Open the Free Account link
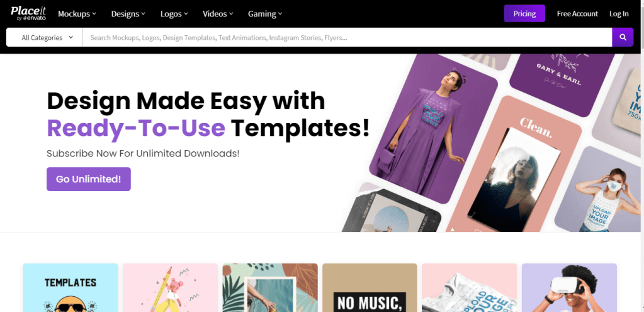 pos(577,14)
